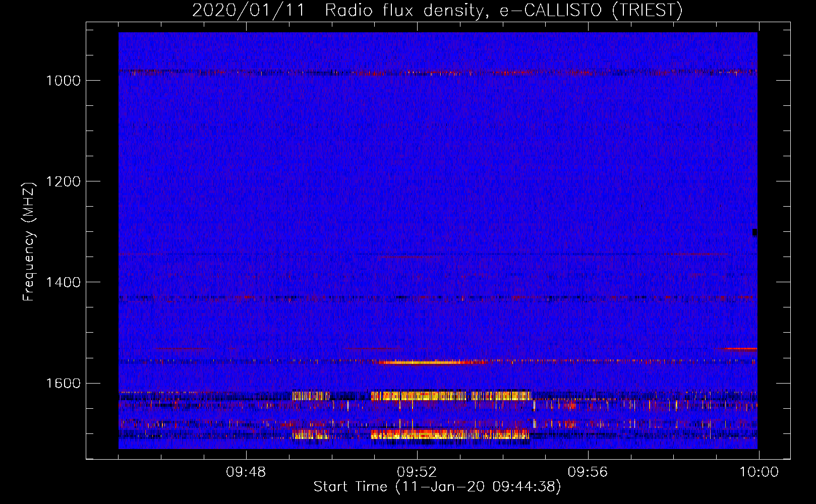Click the 1200 frequency tick label
The width and height of the screenshot is (816, 504).
(64, 181)
